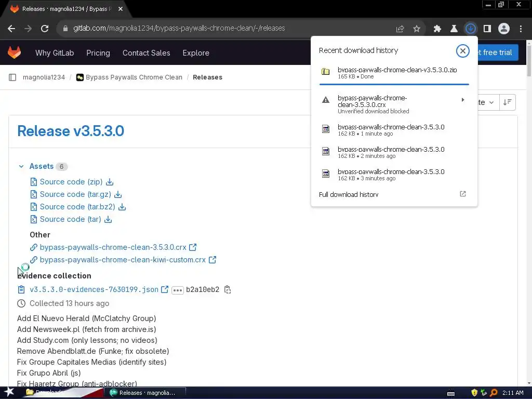Toggle GitLab sidebar panel icon
Image resolution: width=532 pixels, height=399 pixels.
coord(12,77)
